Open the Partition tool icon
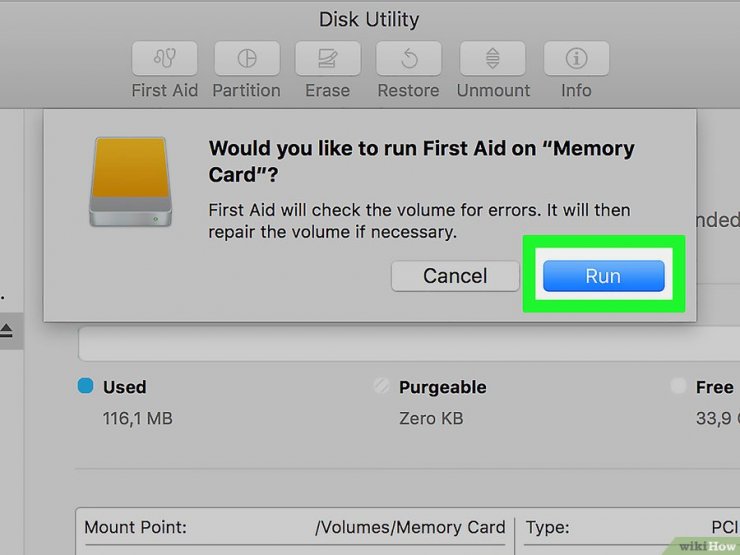This screenshot has height=555, width=740. click(247, 58)
